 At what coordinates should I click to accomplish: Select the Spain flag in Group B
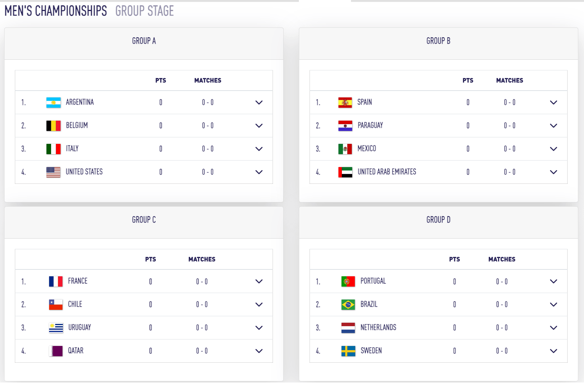pyautogui.click(x=345, y=102)
